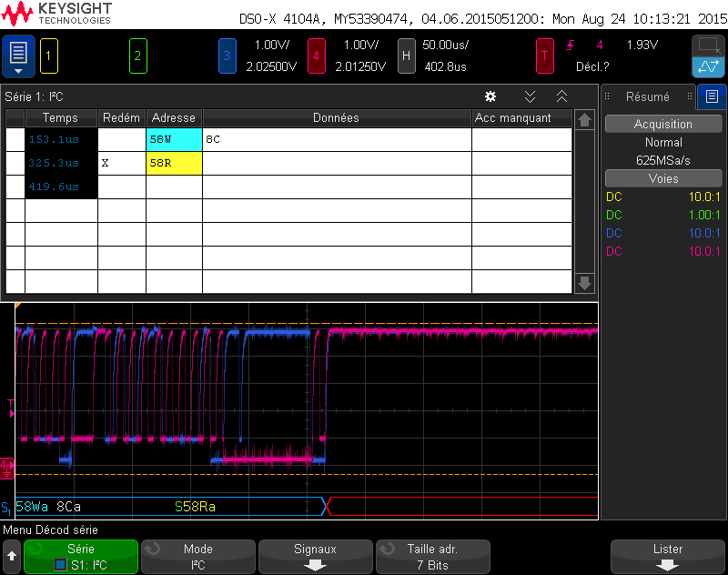Open the Signaux softkey dropdown
This screenshot has height=575, width=728.
315,556
